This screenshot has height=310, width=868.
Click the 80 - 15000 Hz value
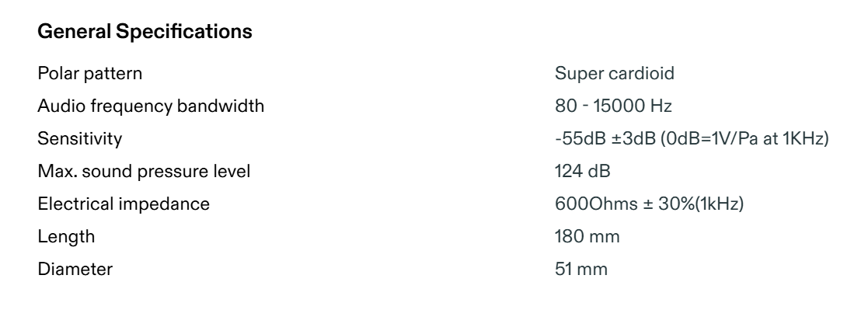[x=613, y=106]
